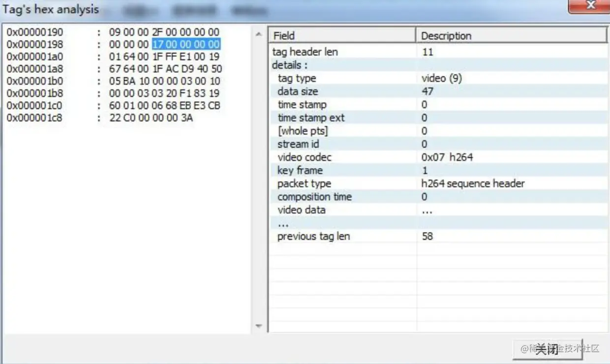Click the previous tag len value 58
The width and height of the screenshot is (610, 364).
tap(427, 237)
